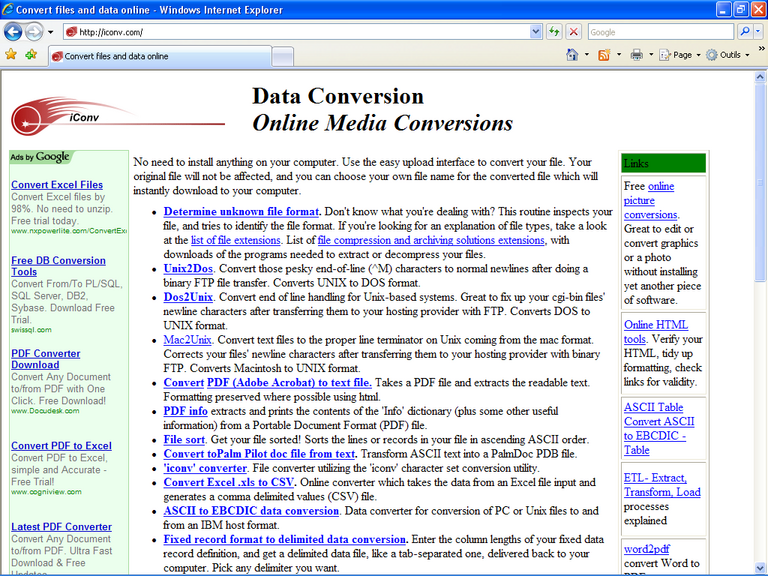Click the www.Docudesk.com ad URL
This screenshot has width=768, height=576.
[x=45, y=410]
